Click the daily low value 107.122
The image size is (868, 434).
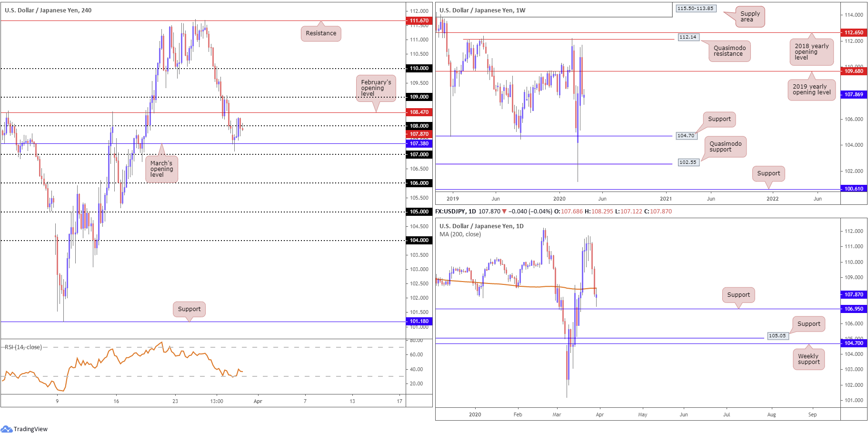(x=631, y=211)
